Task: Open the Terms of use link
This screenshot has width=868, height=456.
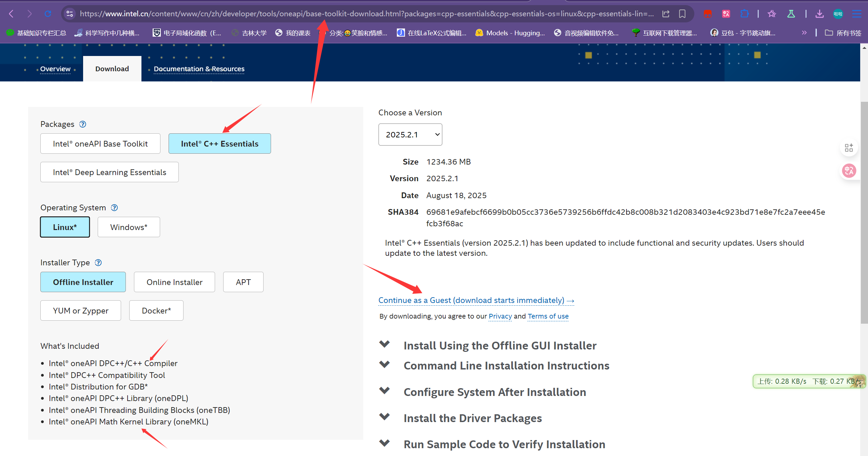Action: click(548, 316)
